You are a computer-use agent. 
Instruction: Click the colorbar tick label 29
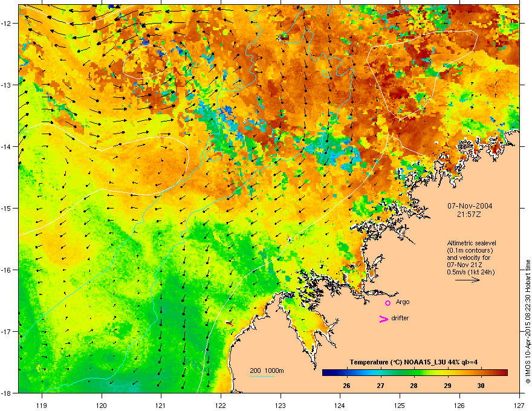(x=447, y=386)
